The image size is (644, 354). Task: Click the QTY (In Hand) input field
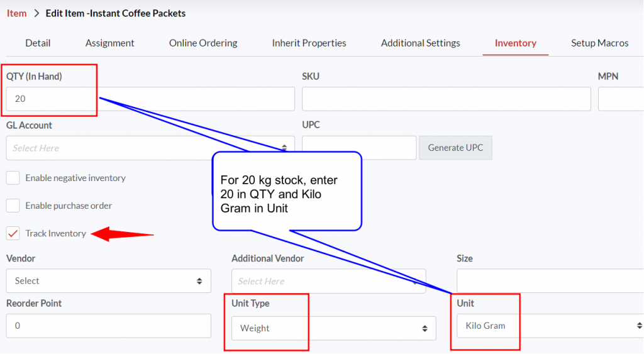tap(150, 99)
